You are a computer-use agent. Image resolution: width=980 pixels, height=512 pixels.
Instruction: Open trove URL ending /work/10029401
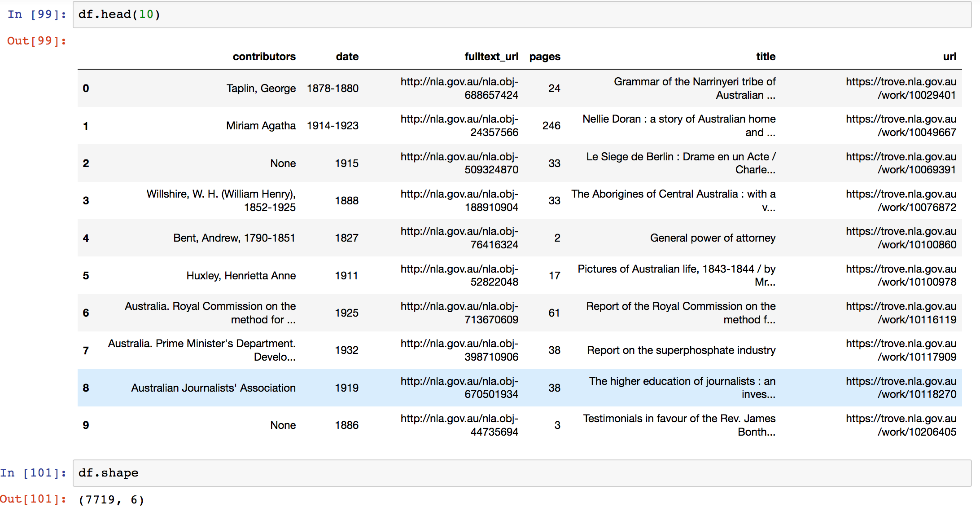click(x=901, y=88)
